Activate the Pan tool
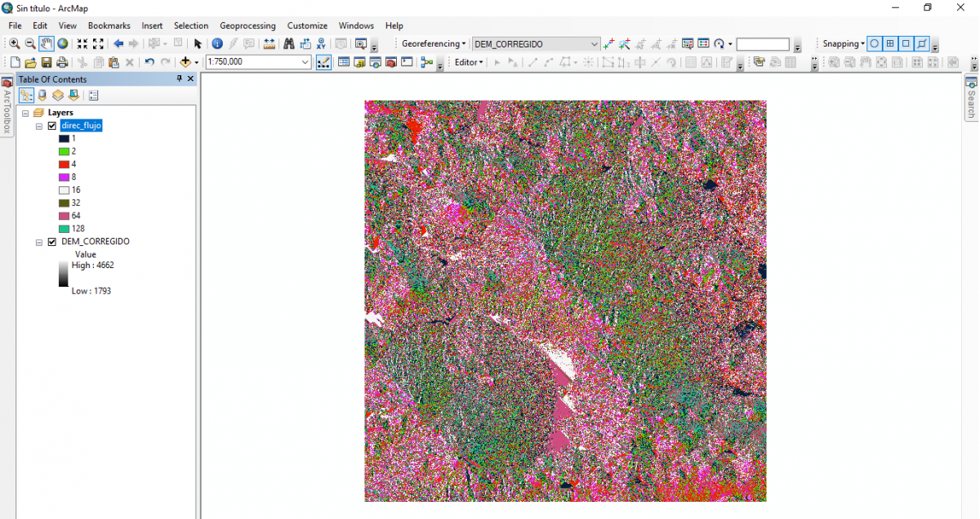980x519 pixels. pyautogui.click(x=46, y=43)
